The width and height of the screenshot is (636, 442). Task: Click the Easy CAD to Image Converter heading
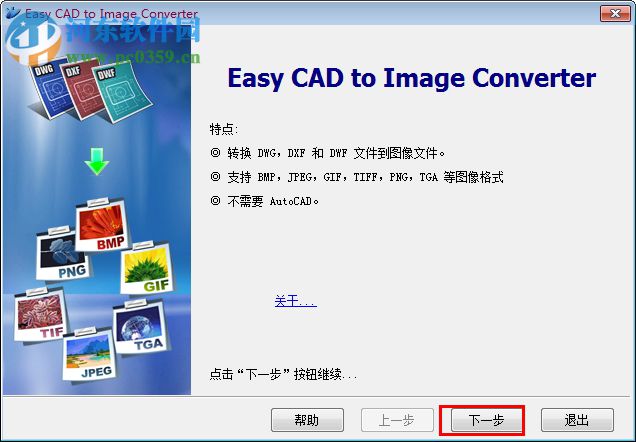412,78
